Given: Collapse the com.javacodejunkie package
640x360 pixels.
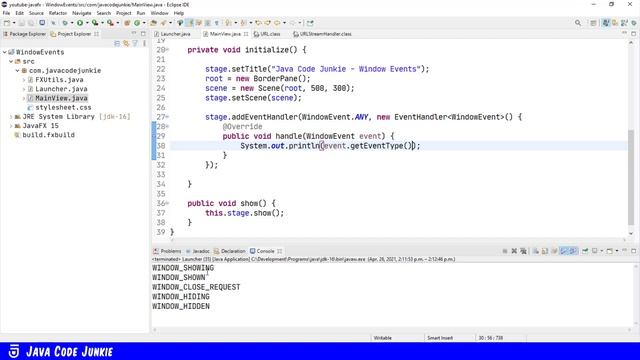Looking at the screenshot, I should pyautogui.click(x=18, y=71).
